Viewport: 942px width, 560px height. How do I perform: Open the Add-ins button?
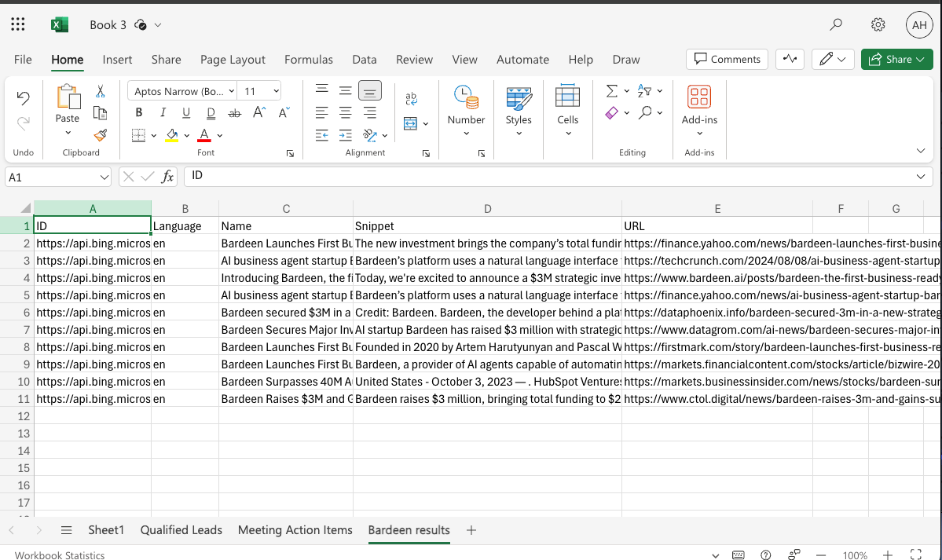(699, 111)
